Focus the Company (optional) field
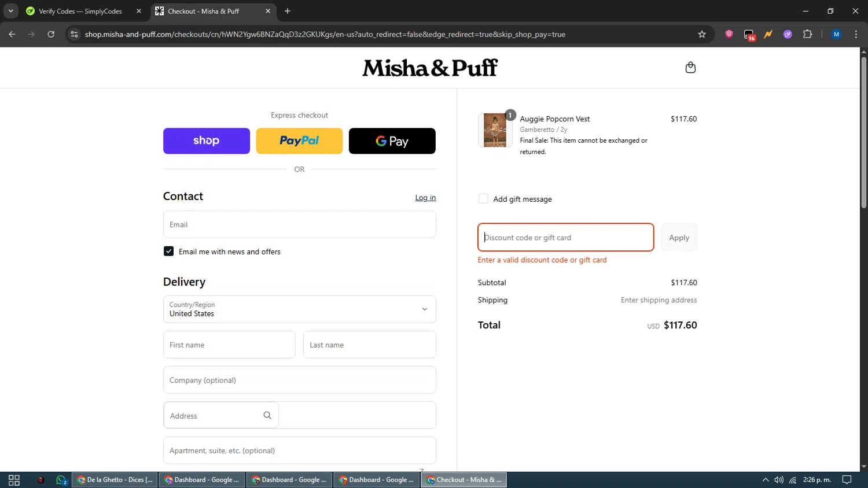Image resolution: width=868 pixels, height=488 pixels. (299, 380)
